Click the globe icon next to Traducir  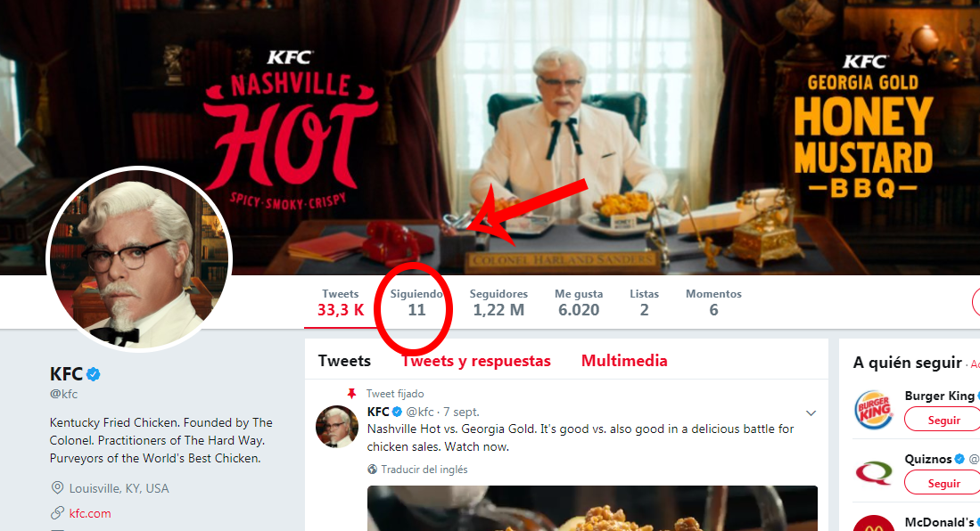click(373, 470)
